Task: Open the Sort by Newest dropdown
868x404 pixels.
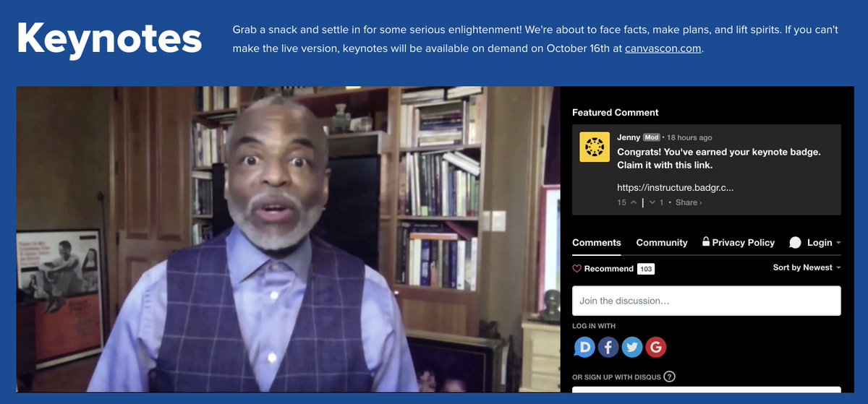Action: [x=807, y=267]
